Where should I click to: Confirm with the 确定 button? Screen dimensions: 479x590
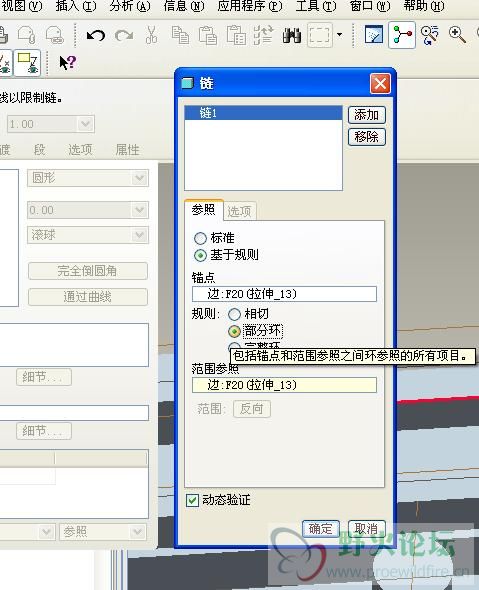coord(321,529)
